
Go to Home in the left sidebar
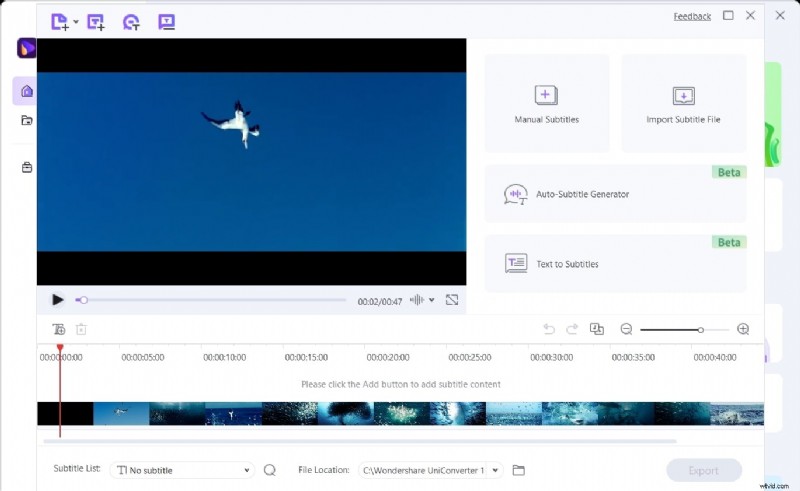(x=27, y=91)
